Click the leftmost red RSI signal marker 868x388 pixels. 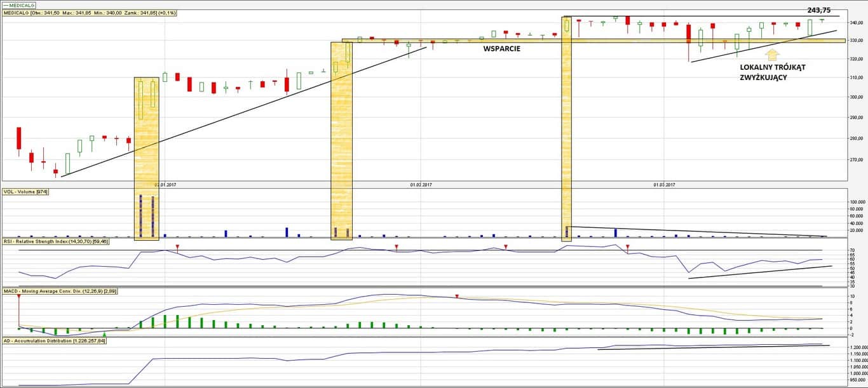pyautogui.click(x=177, y=246)
